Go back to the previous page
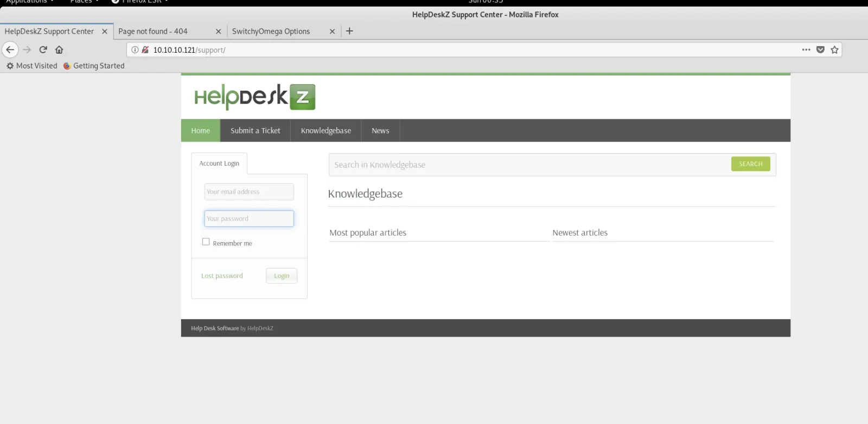The width and height of the screenshot is (868, 424). 10,49
